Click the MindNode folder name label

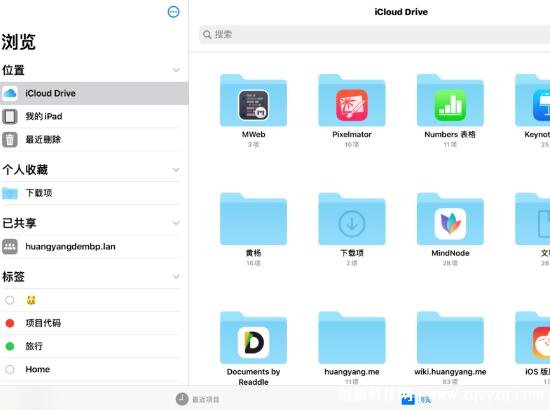tap(450, 253)
